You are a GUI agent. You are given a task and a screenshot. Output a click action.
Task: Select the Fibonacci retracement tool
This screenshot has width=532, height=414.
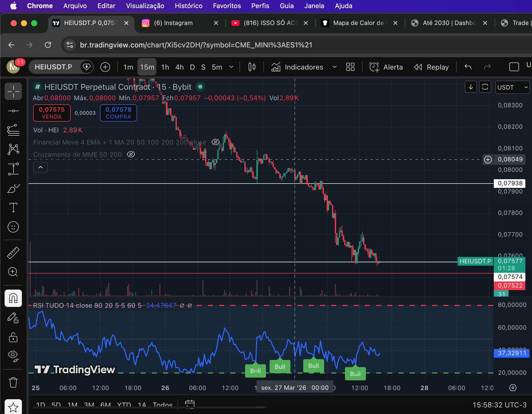click(13, 130)
